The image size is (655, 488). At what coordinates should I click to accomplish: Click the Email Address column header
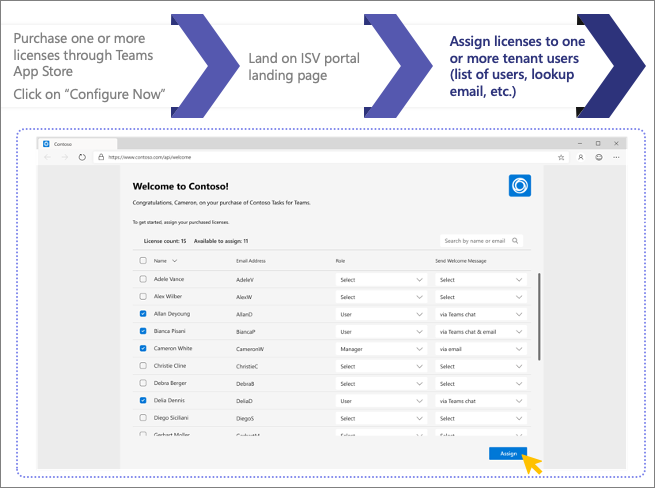click(251, 261)
